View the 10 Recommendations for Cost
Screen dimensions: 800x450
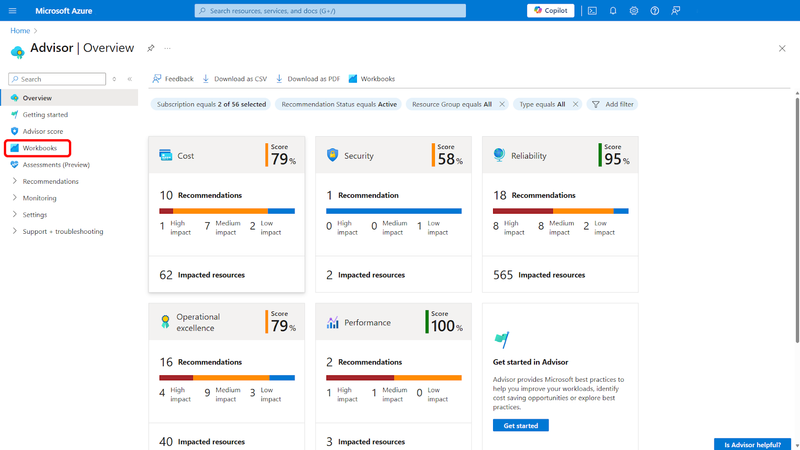(201, 195)
